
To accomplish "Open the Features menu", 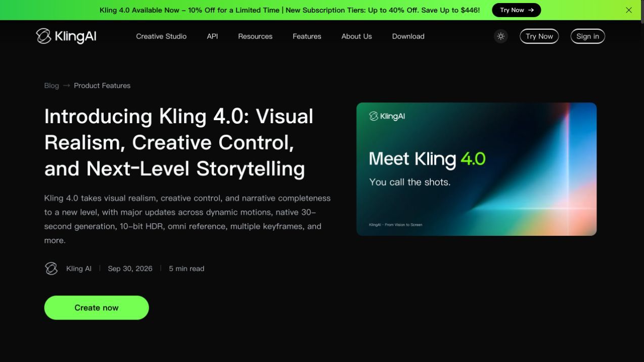I will 307,36.
